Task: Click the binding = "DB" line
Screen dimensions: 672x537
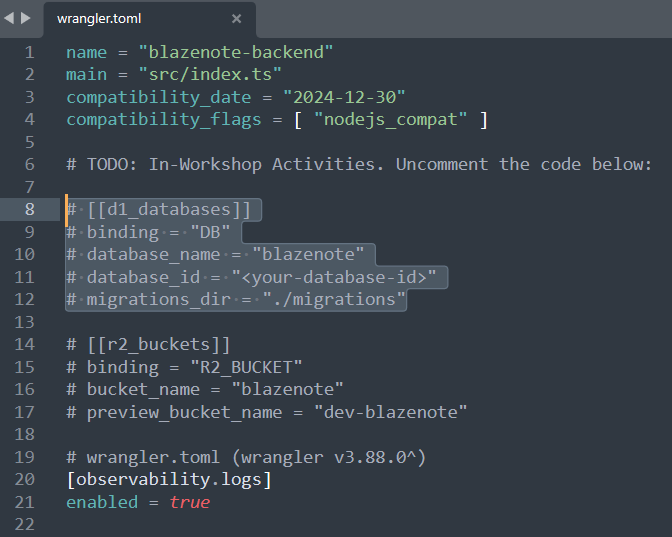Action: [148, 232]
